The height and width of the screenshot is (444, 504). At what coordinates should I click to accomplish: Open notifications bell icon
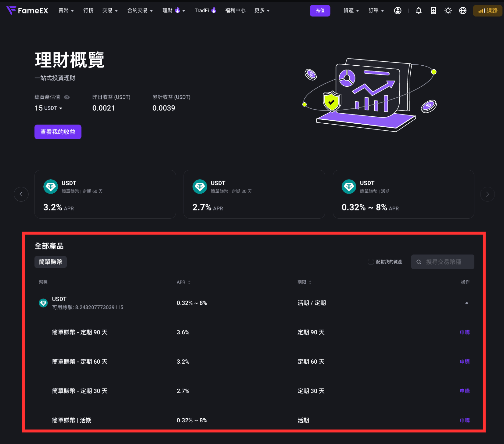coord(419,11)
